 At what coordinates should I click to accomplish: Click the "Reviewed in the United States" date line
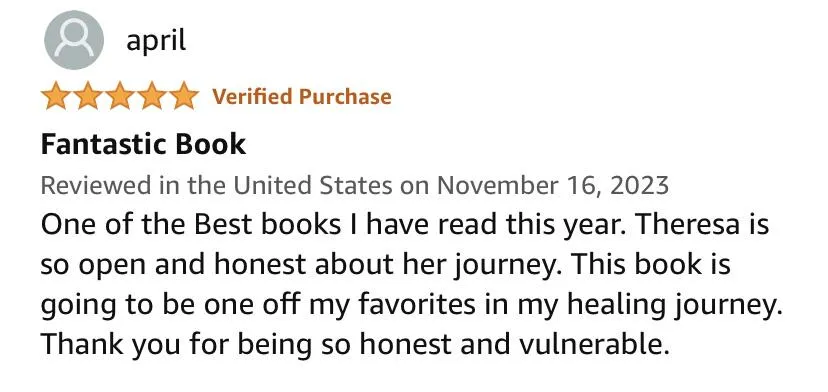(355, 185)
